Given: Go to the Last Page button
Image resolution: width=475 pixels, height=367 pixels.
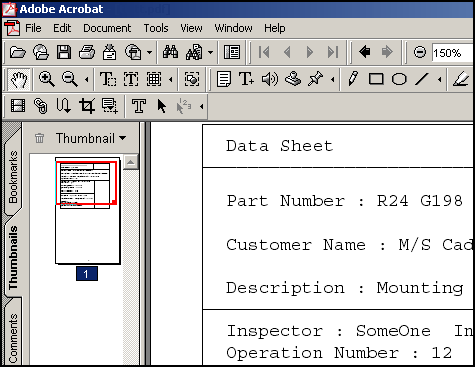Looking at the screenshot, I should pyautogui.click(x=333, y=52).
